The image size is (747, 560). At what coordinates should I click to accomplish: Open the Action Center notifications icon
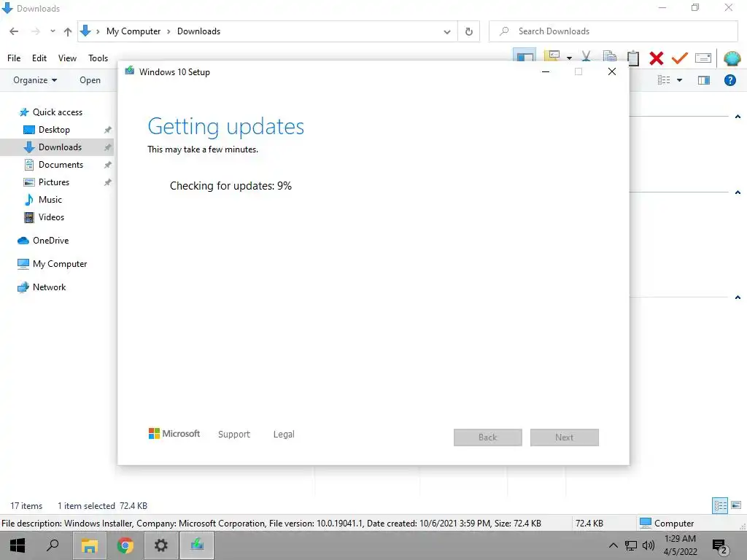(720, 546)
